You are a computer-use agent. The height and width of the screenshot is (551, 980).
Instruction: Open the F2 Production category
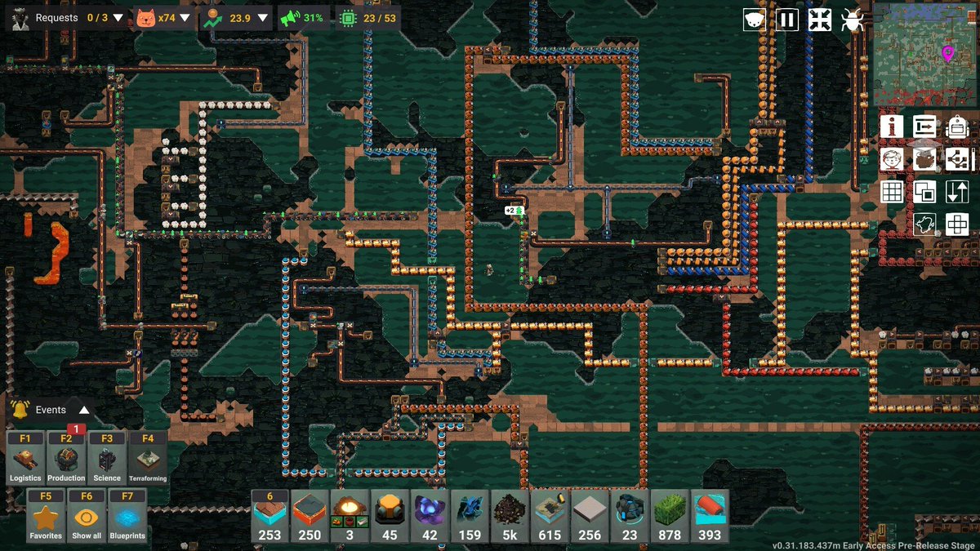66,458
